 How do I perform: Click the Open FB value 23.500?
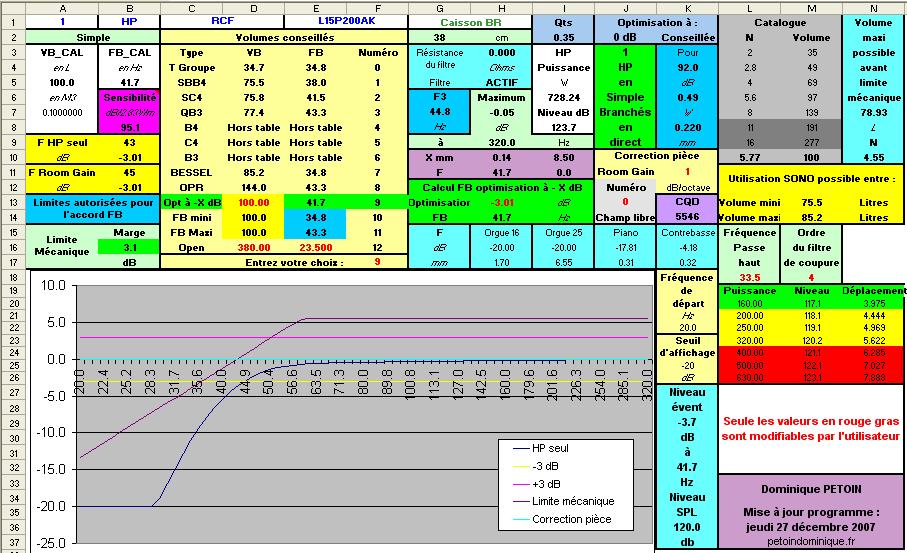315,248
